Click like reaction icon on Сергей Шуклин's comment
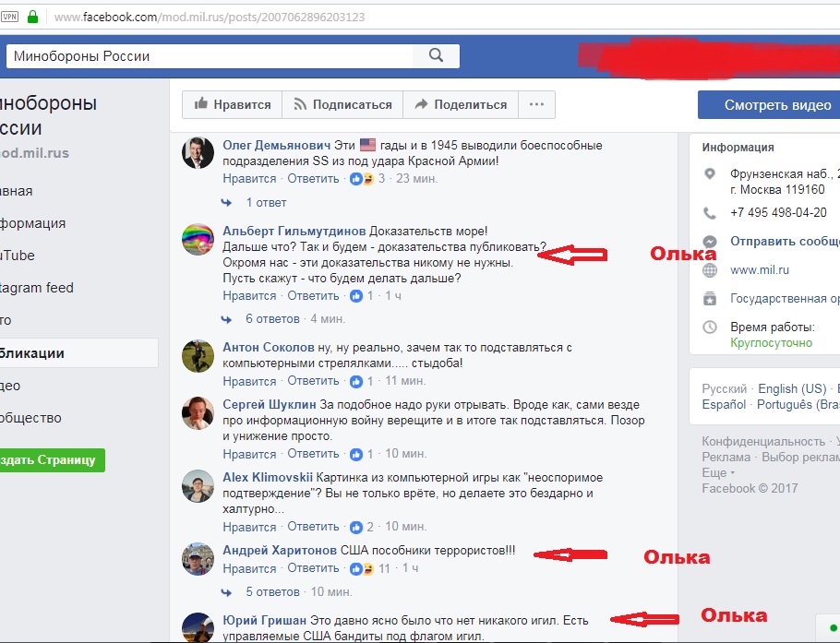The height and width of the screenshot is (643, 840). point(356,454)
